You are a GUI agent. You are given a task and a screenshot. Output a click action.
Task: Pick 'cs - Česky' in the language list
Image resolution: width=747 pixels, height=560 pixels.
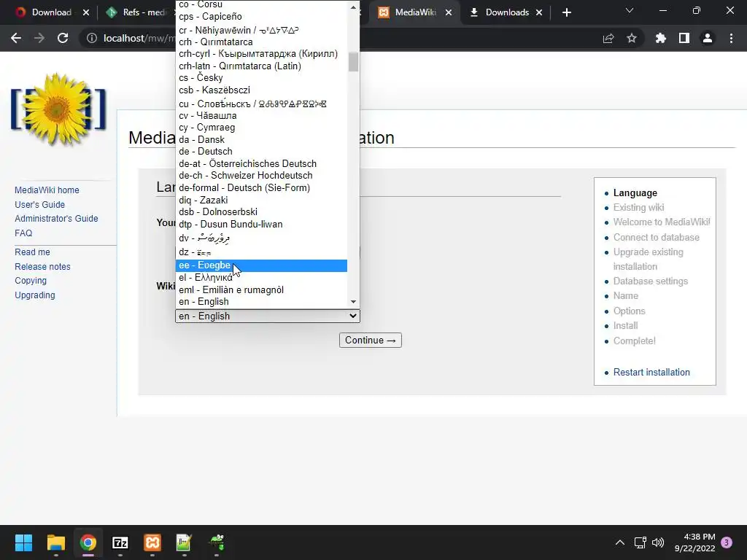tap(261, 77)
